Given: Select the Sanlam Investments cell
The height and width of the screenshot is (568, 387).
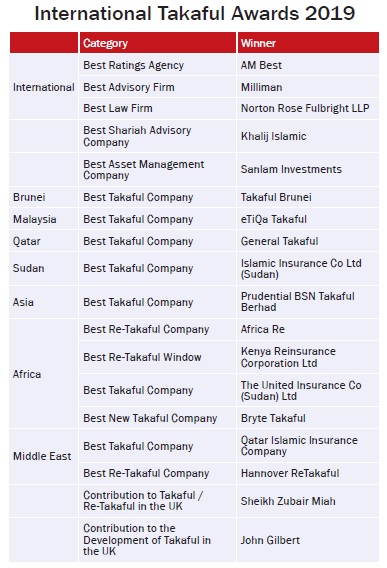Looking at the screenshot, I should tap(308, 169).
